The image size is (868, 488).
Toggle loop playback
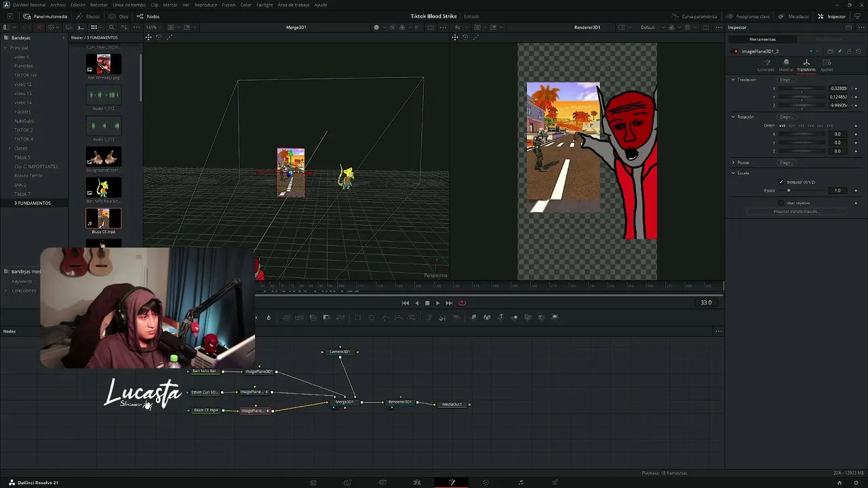point(462,303)
